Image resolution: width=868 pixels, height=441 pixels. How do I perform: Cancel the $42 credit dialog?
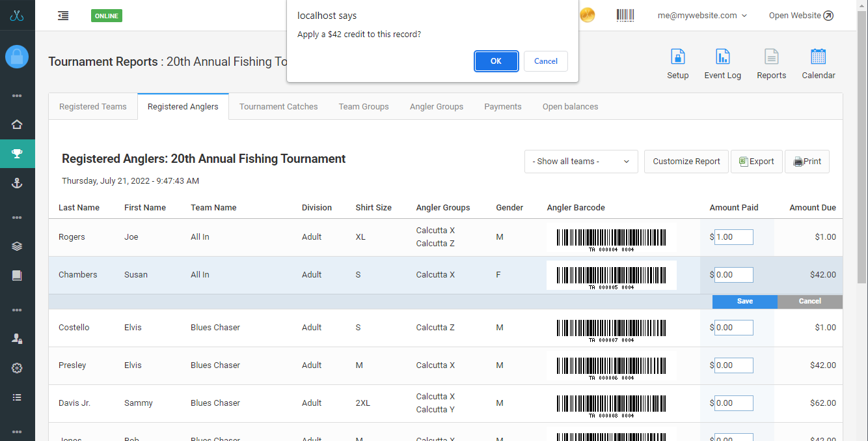(x=545, y=61)
